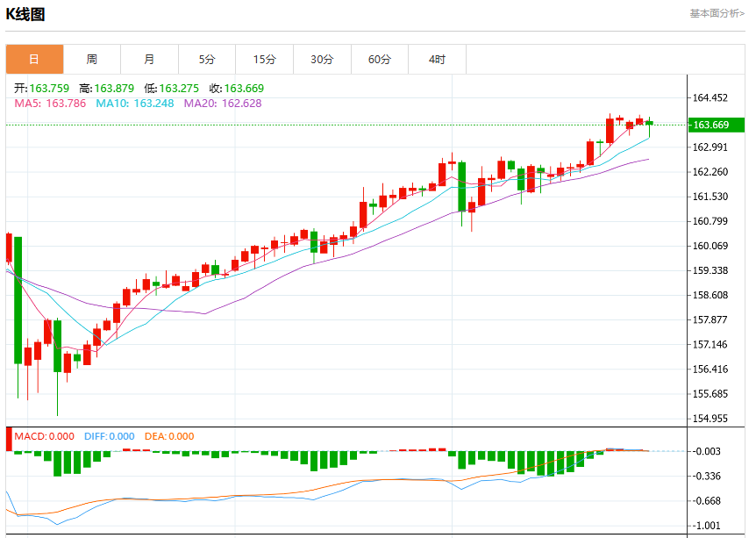The height and width of the screenshot is (538, 756).
Task: Switch to the 周 weekly tab
Action: (91, 60)
